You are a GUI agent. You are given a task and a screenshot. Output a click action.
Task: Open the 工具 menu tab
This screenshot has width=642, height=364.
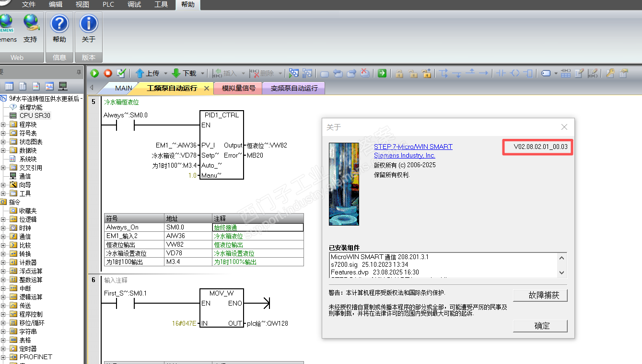(161, 5)
